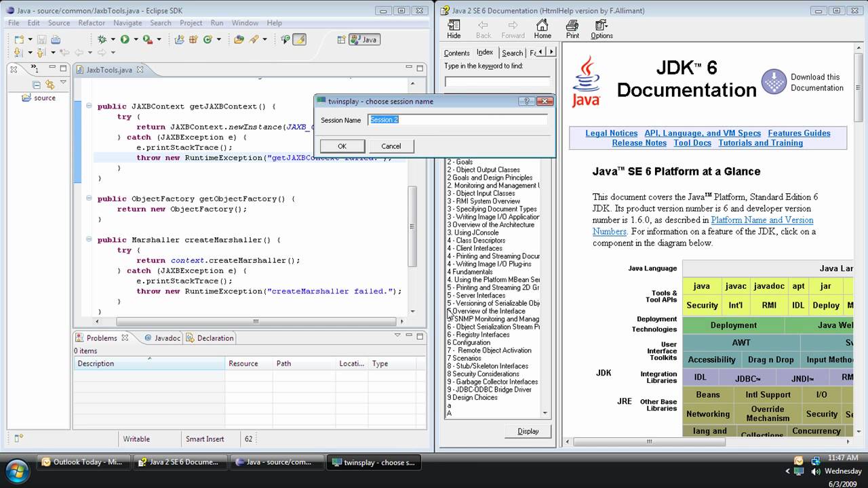Switch to Declaration tab
This screenshot has height=488, width=868.
pos(210,338)
